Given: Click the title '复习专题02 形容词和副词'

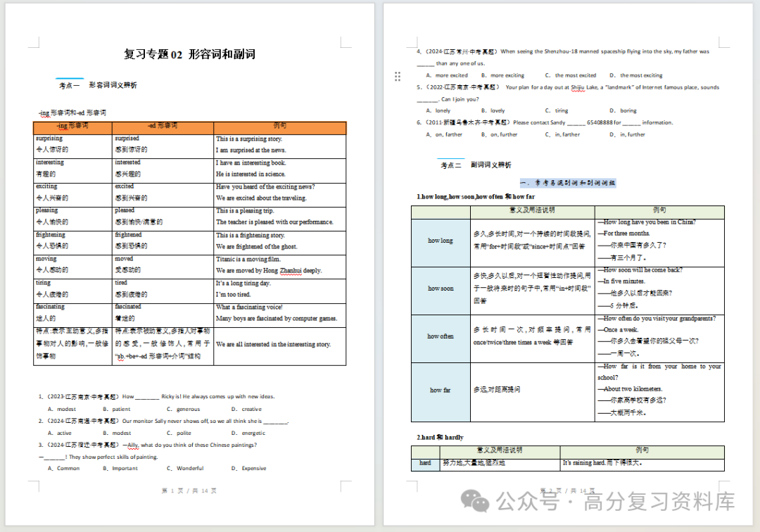Looking at the screenshot, I should 189,54.
